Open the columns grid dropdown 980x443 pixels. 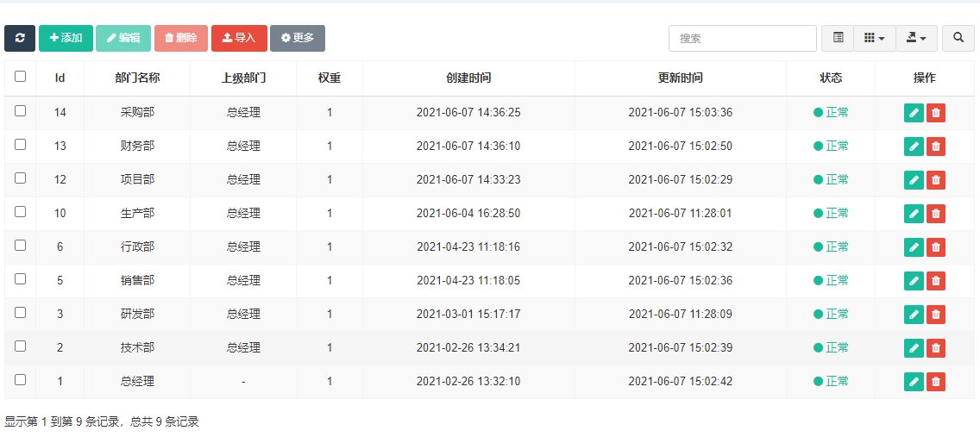875,38
